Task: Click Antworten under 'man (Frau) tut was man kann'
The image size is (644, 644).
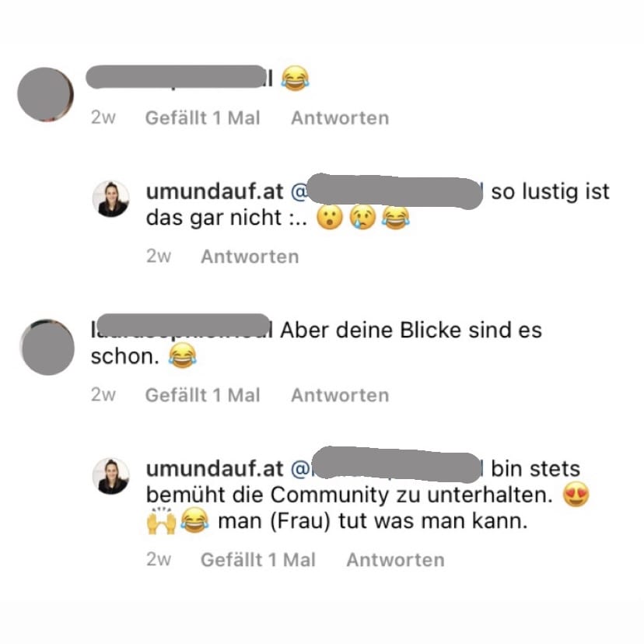Action: (x=396, y=560)
